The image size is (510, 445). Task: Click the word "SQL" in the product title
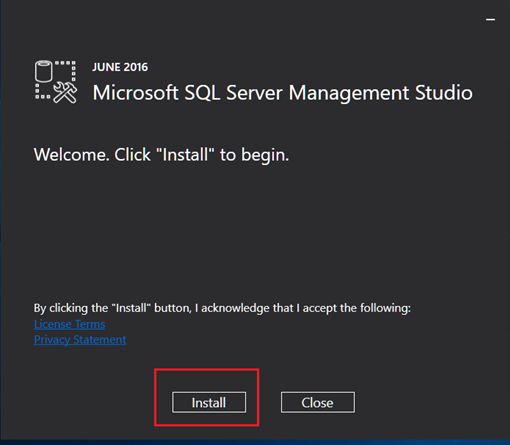pos(202,92)
